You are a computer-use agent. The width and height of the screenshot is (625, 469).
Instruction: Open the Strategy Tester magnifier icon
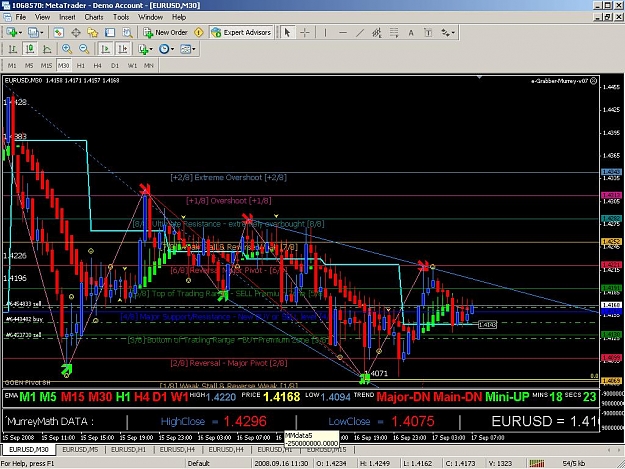click(127, 33)
